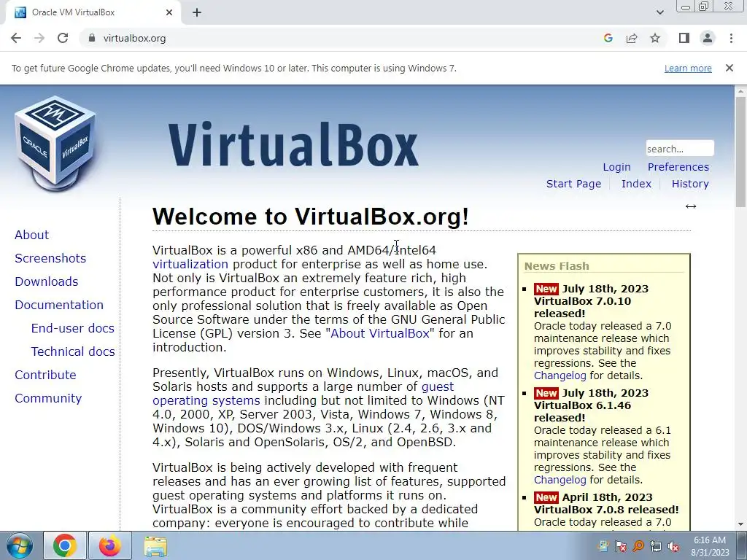The height and width of the screenshot is (560, 747).
Task: Open End-user docs in the sidebar
Action: click(72, 328)
